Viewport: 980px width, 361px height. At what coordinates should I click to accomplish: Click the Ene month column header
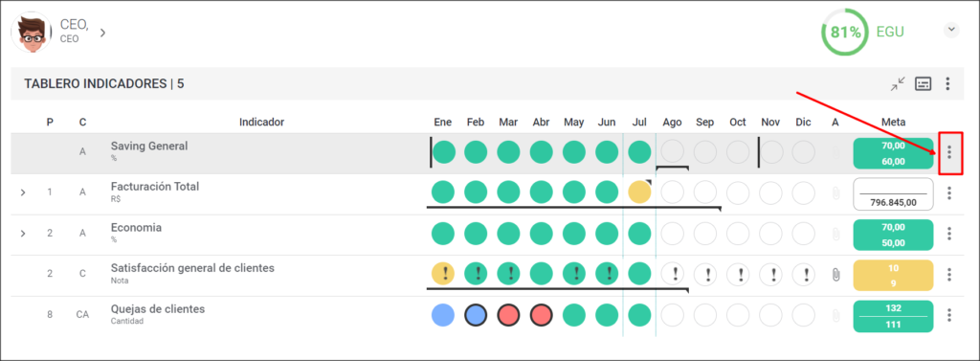tap(442, 122)
